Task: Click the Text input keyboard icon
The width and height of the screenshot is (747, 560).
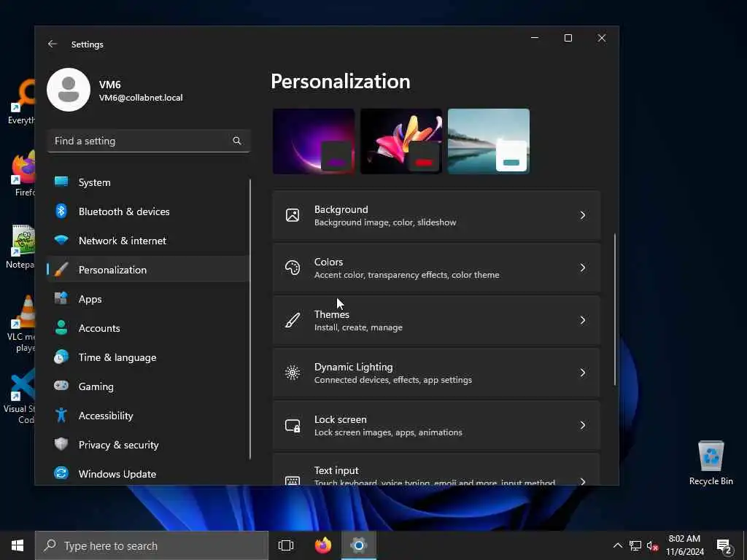Action: [x=293, y=480]
